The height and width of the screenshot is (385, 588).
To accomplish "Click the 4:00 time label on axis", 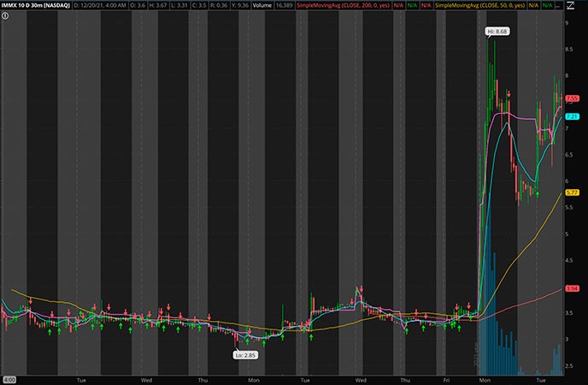I will click(9, 378).
